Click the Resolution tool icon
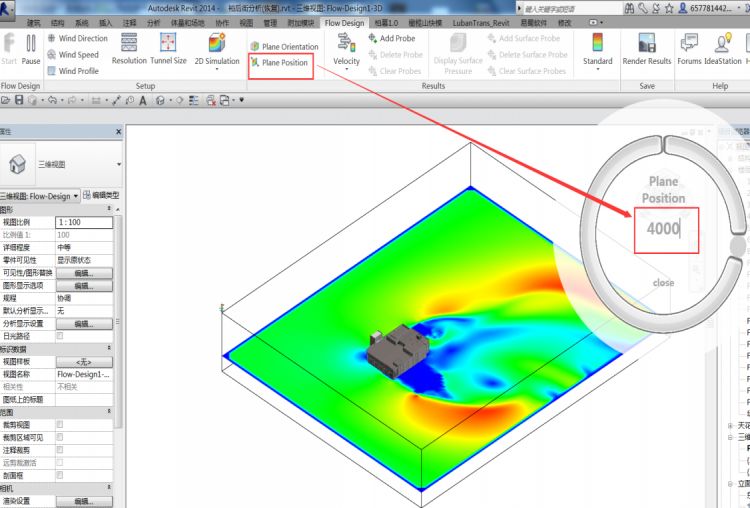 tap(129, 43)
